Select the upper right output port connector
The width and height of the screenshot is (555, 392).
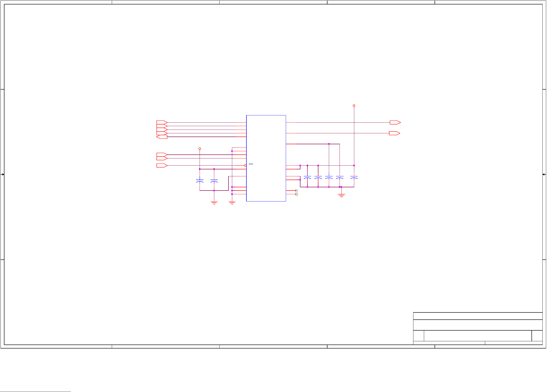(x=395, y=122)
